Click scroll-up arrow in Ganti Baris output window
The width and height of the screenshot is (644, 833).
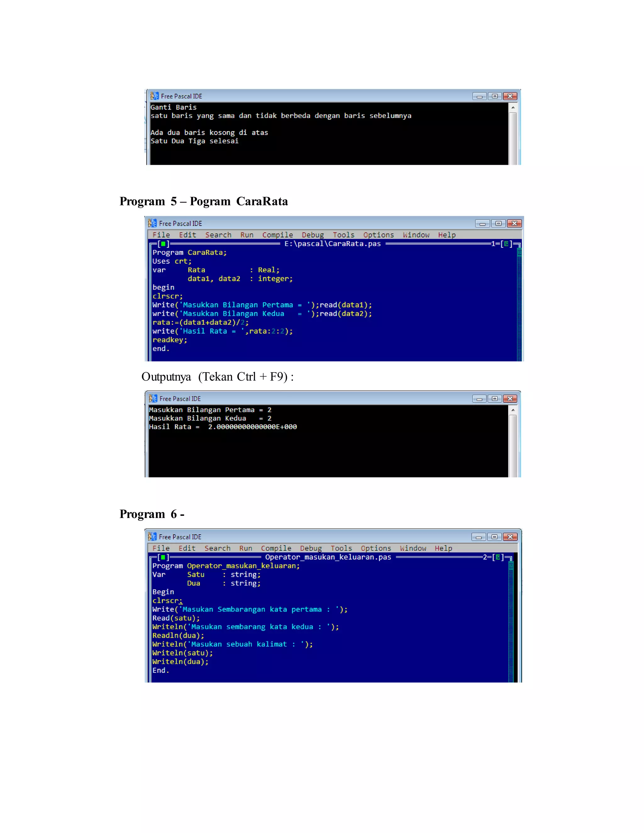click(x=513, y=108)
